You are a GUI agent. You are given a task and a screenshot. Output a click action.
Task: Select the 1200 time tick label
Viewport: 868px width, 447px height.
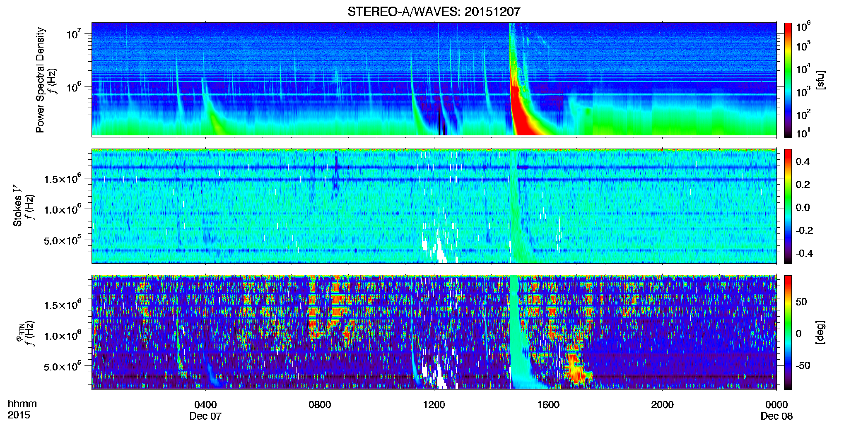434,405
